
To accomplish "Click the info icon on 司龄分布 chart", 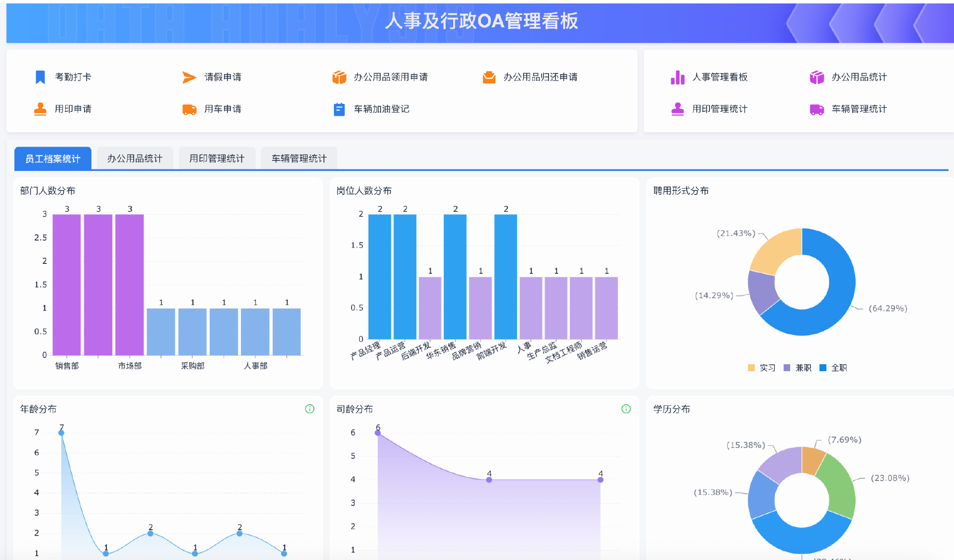I will click(x=626, y=408).
